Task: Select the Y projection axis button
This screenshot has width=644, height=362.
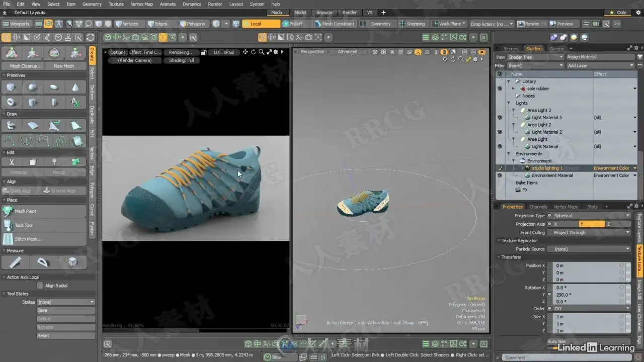Action: click(x=591, y=224)
